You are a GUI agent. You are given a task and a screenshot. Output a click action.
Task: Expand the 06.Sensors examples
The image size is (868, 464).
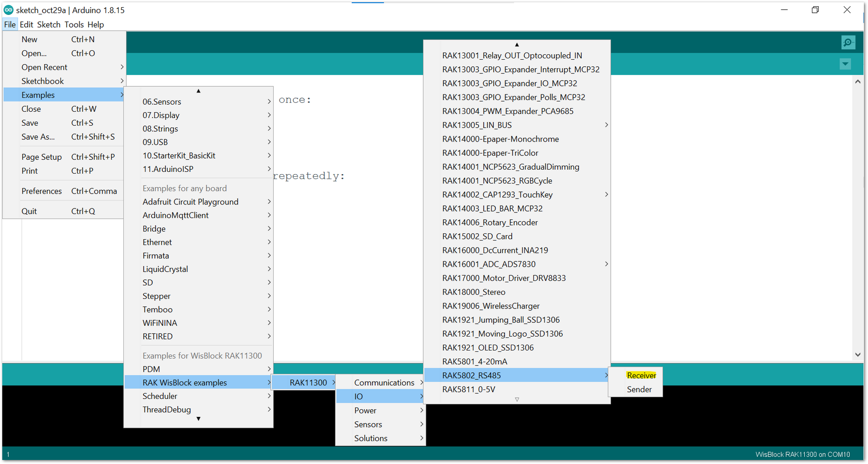(198, 102)
